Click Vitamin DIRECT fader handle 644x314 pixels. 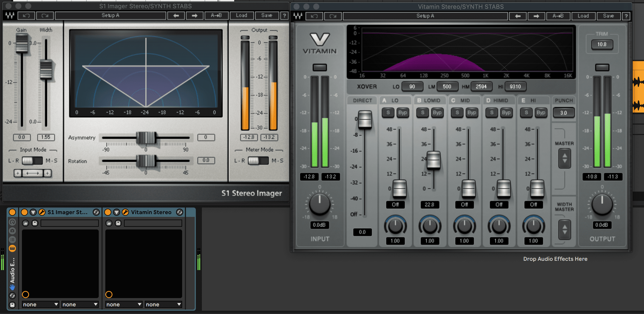click(365, 119)
